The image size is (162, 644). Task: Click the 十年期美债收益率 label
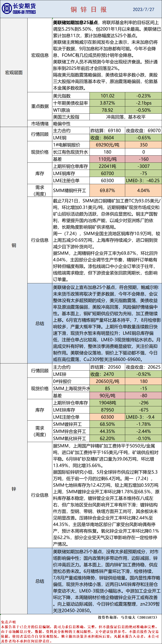click(71, 103)
